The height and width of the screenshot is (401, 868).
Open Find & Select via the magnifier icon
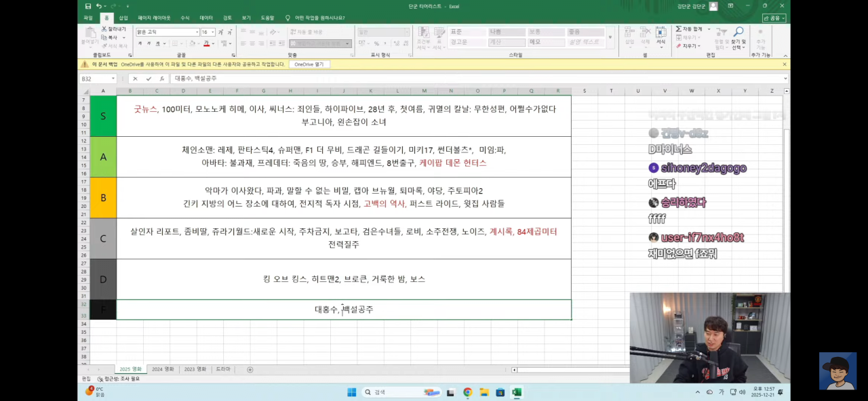tap(738, 30)
